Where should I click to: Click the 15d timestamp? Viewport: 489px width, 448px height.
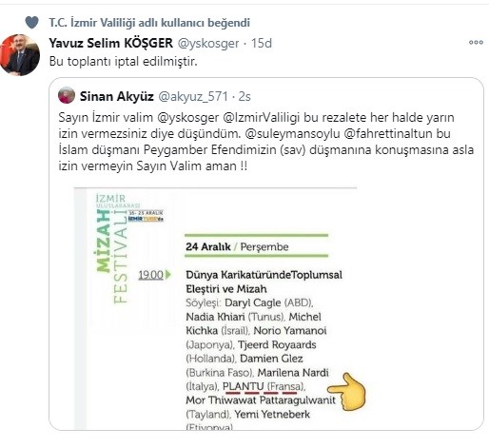pos(262,43)
